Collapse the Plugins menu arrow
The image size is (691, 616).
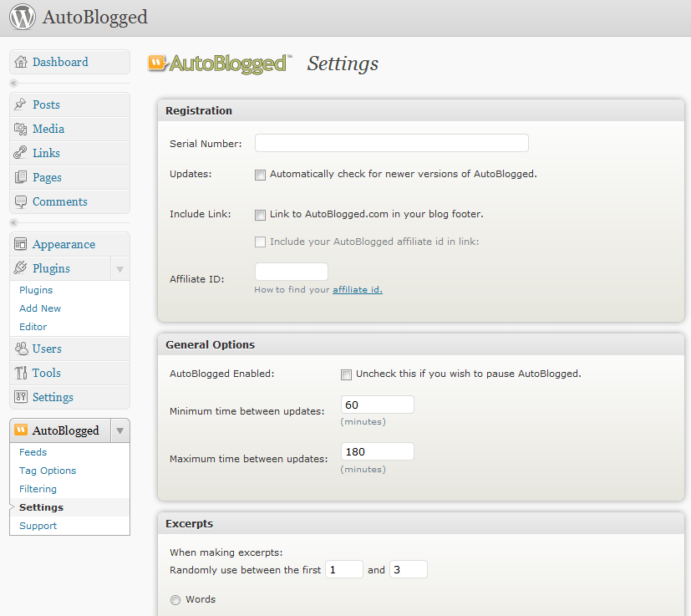(x=119, y=269)
